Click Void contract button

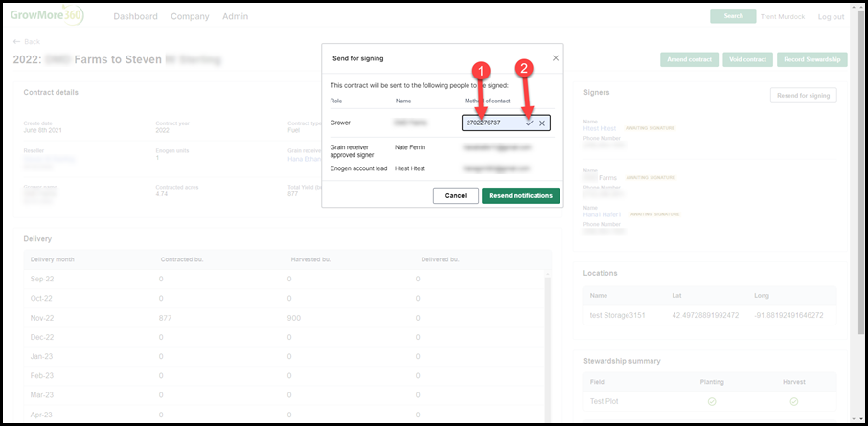pyautogui.click(x=747, y=59)
